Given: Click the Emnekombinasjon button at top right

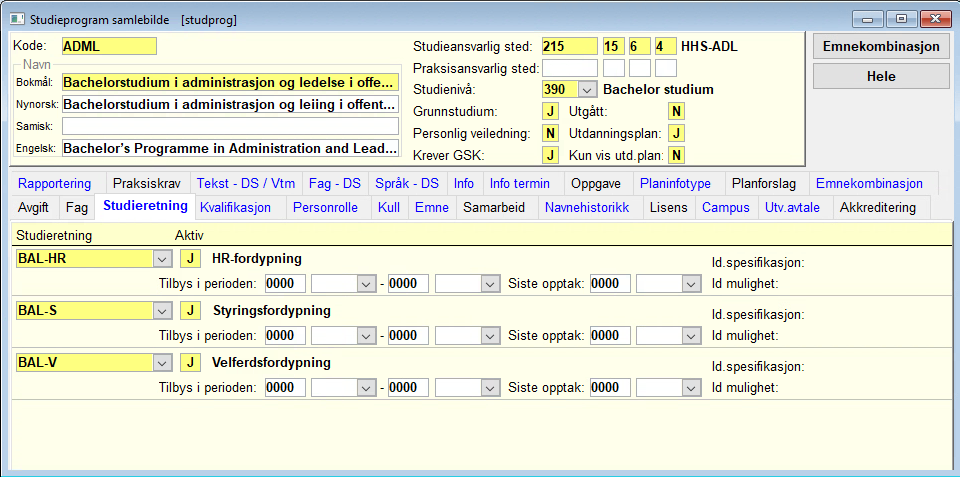Looking at the screenshot, I should pos(881,47).
